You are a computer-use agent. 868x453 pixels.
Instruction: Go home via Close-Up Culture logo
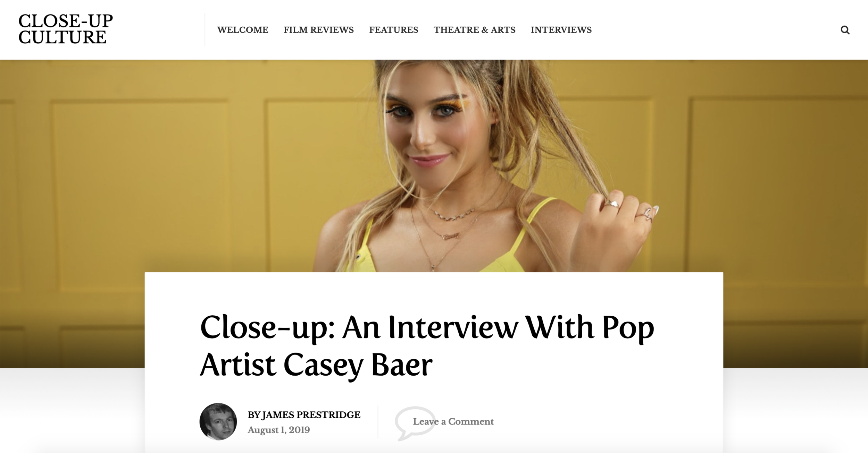tap(66, 29)
